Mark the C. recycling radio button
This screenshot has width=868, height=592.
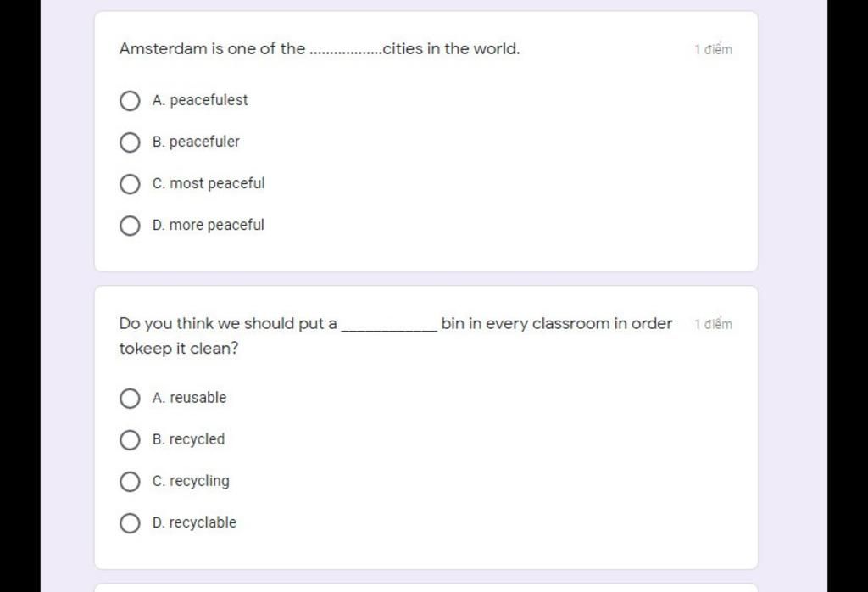(x=130, y=481)
